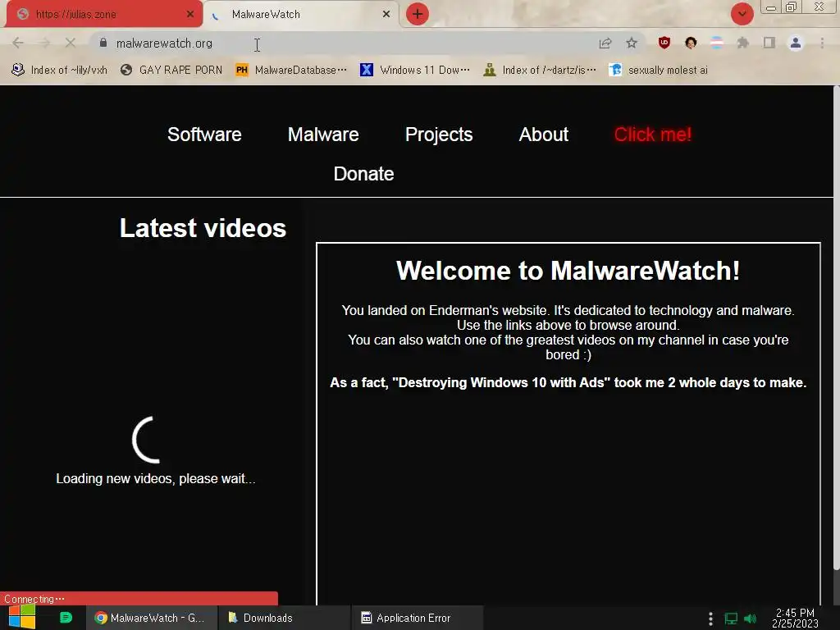
Task: Open the striped flag extension icon
Action: pos(717,43)
